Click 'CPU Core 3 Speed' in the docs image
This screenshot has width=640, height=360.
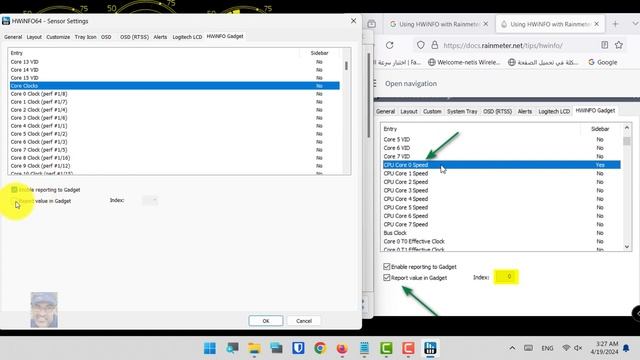[x=406, y=190]
